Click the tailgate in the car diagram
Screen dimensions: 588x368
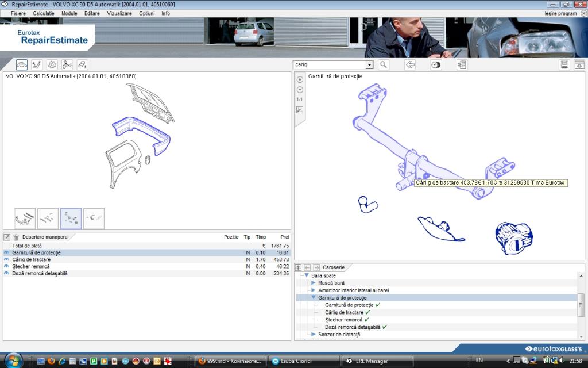pos(150,102)
